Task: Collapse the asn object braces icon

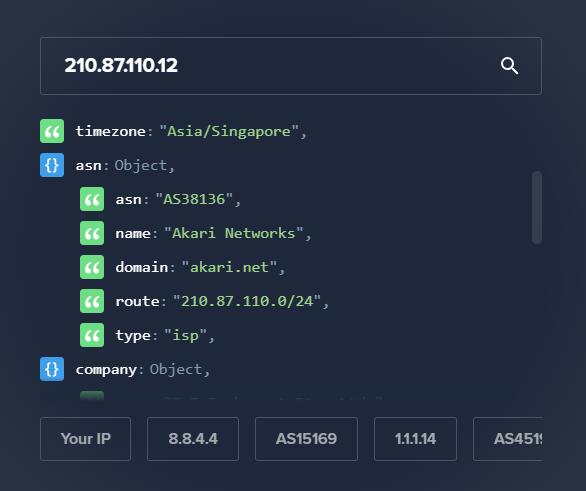Action: [52, 165]
